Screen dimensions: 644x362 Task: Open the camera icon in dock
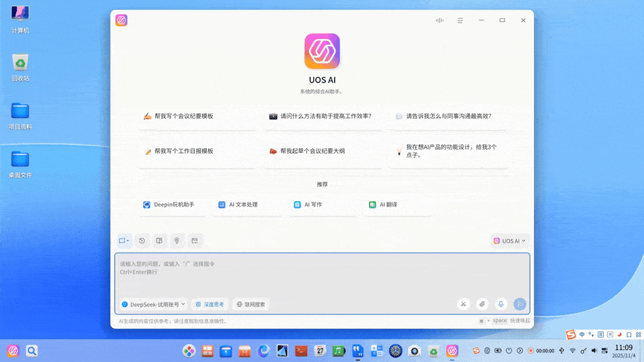click(x=415, y=351)
